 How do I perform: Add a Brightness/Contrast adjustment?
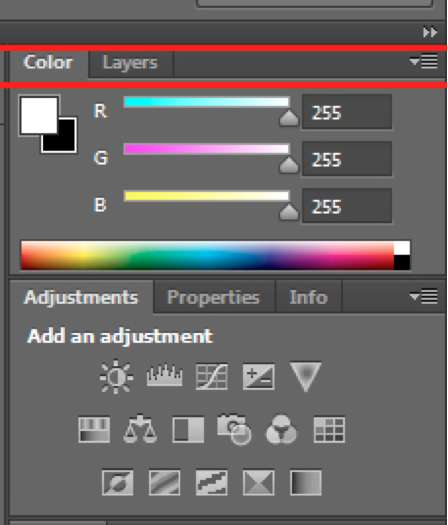point(116,377)
